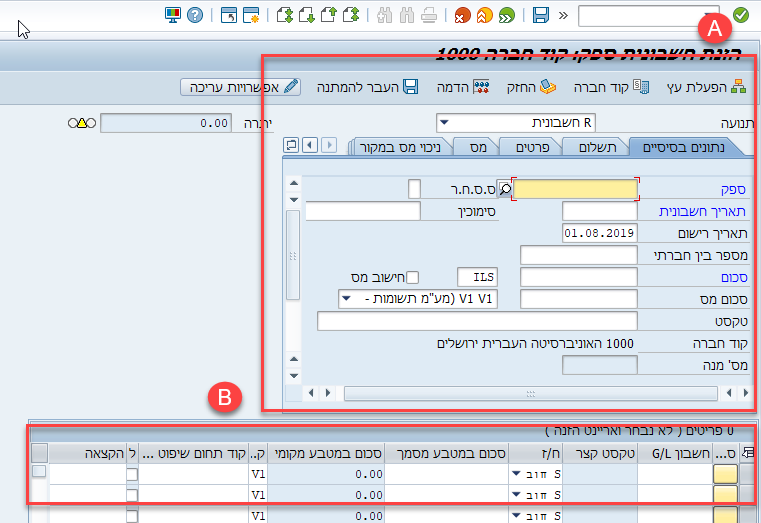Click the yellow status cell in second item row

point(725,495)
